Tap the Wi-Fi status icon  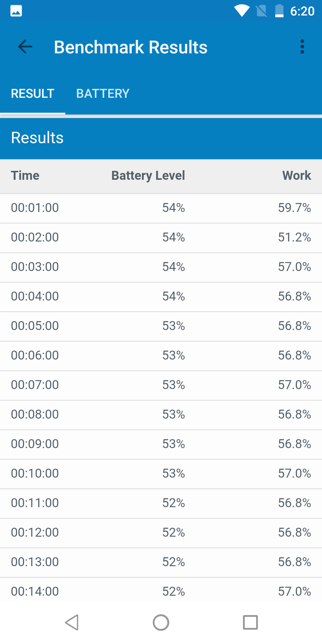click(242, 11)
